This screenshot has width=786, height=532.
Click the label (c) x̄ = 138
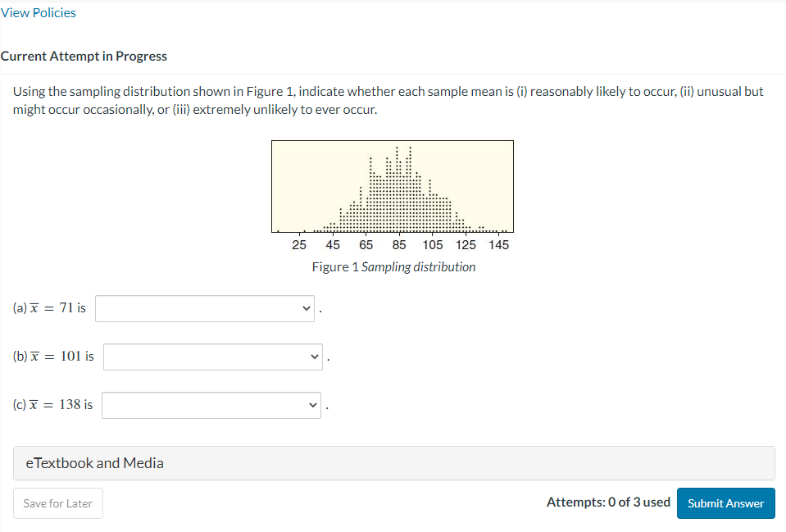click(x=52, y=404)
